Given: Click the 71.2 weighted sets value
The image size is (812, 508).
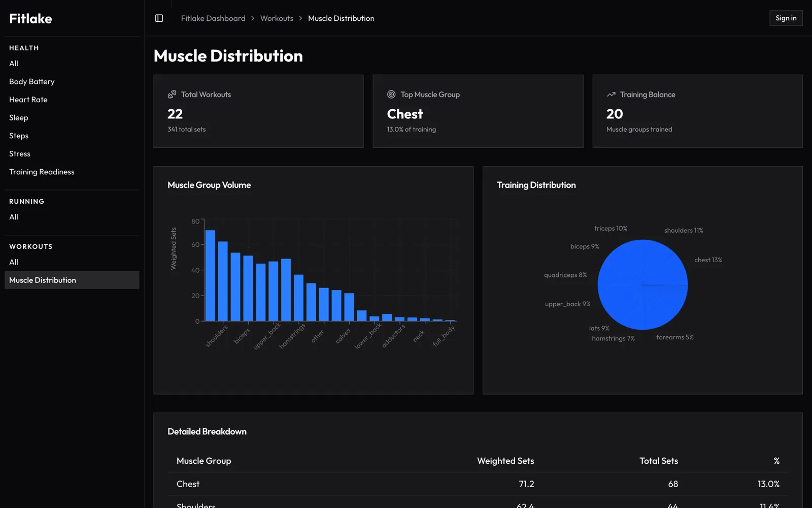Looking at the screenshot, I should click(x=526, y=484).
